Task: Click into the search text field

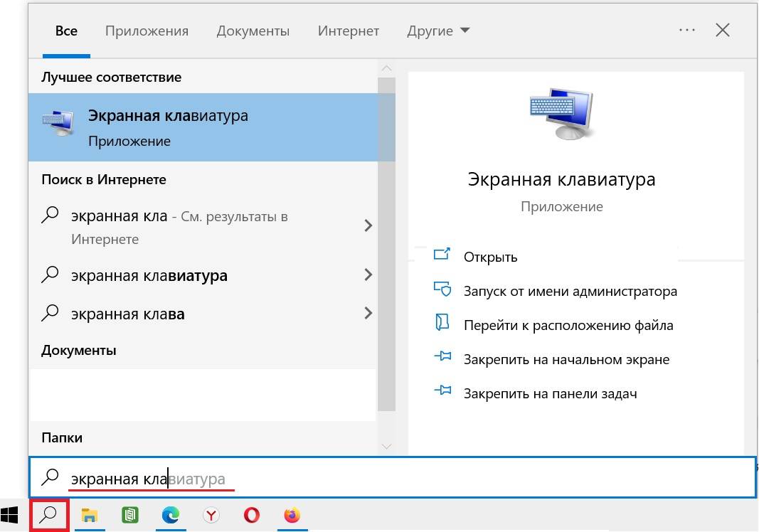Action: tap(427, 479)
